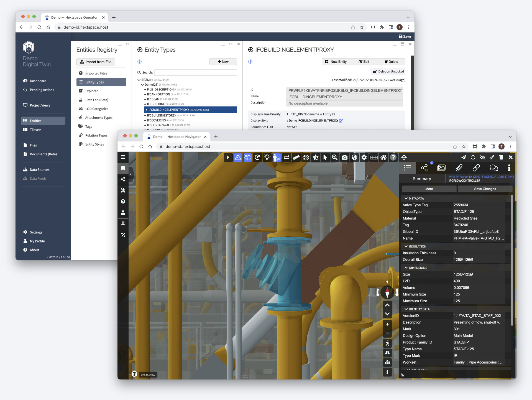This screenshot has height=400, width=532.
Task: Open the comments speech bubbles icon
Action: (493, 168)
